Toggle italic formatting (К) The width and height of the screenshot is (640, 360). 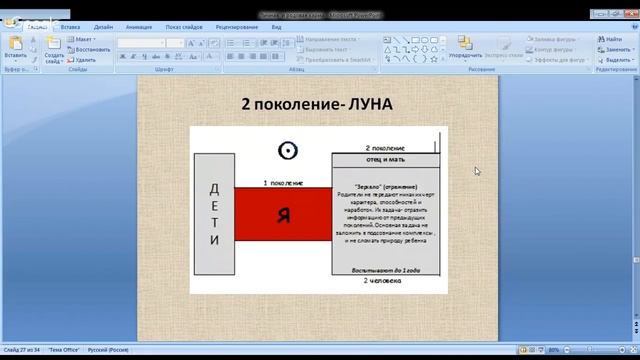click(x=133, y=57)
